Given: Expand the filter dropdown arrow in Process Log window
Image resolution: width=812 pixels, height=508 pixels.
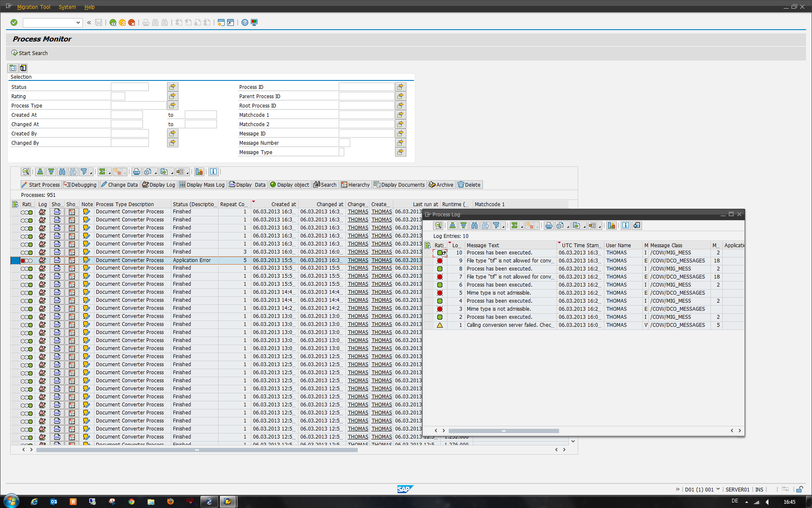Looking at the screenshot, I should pos(503,226).
